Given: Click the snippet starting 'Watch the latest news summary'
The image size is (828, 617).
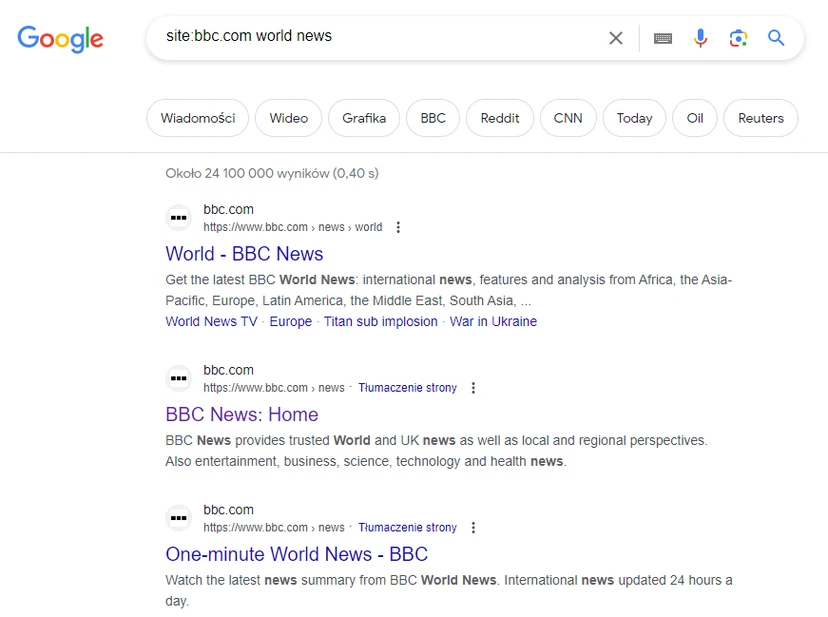Looking at the screenshot, I should coord(449,590).
